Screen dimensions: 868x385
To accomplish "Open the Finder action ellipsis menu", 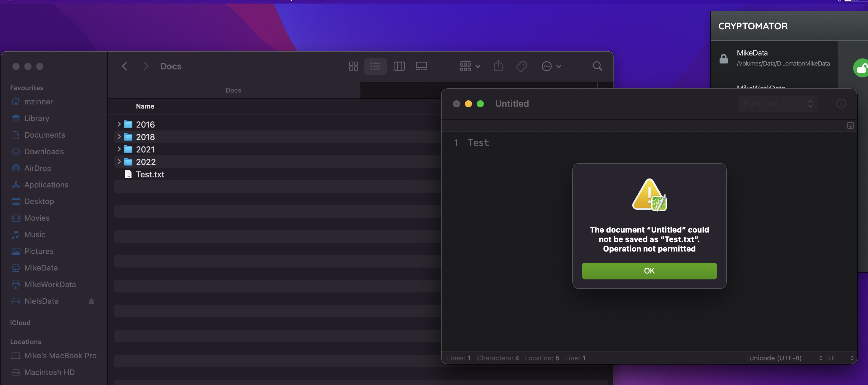I will pyautogui.click(x=551, y=66).
